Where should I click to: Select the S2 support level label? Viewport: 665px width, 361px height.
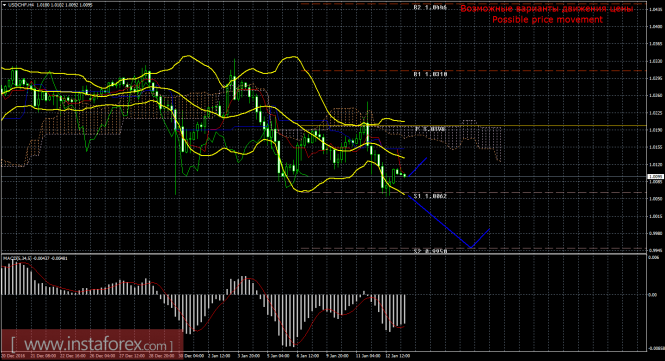click(430, 251)
